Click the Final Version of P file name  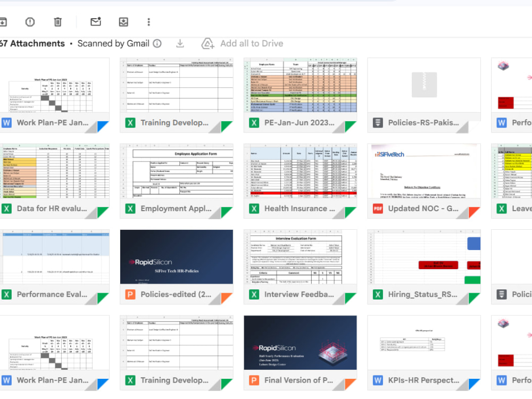point(298,380)
